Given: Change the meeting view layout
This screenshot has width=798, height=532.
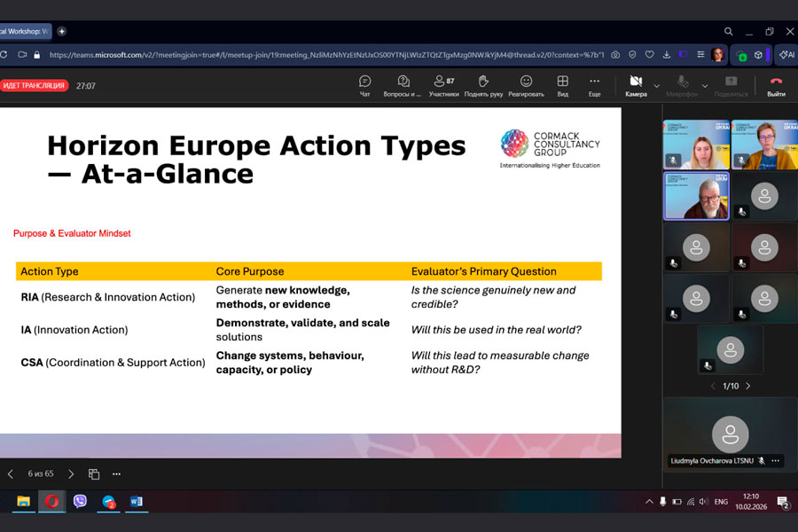Looking at the screenshot, I should tap(562, 85).
